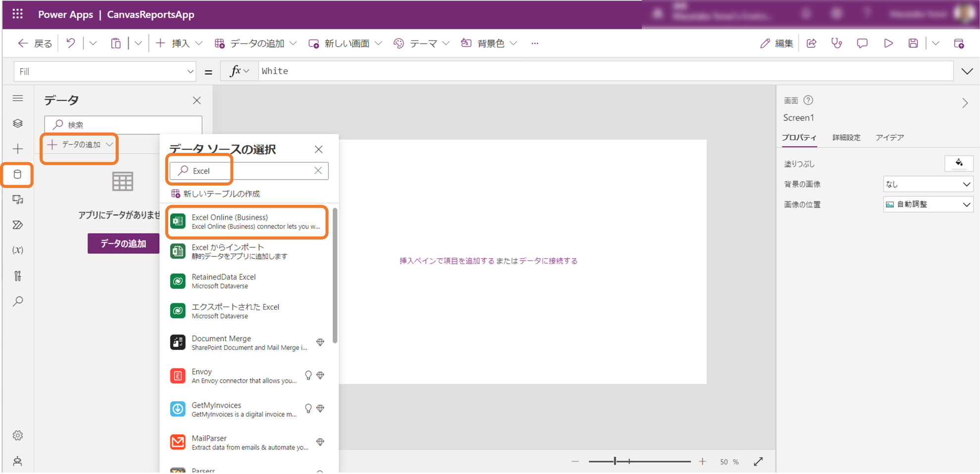Click the help icon next to 画面
980x474 pixels.
(808, 100)
